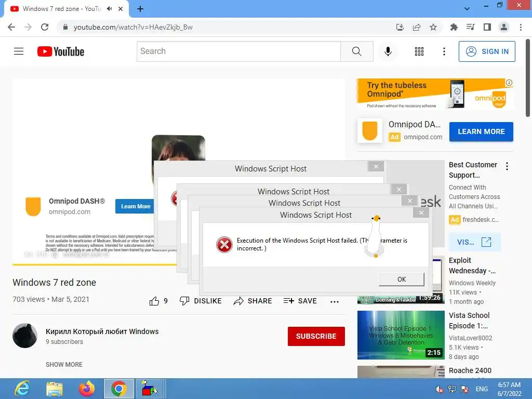
Task: Launch Firefox from the taskbar
Action: click(87, 389)
